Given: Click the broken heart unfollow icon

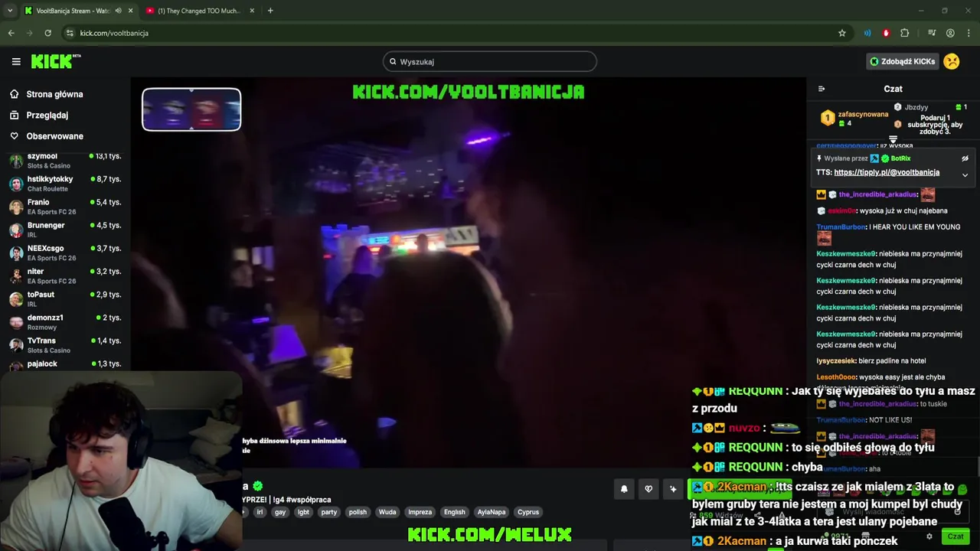Looking at the screenshot, I should pyautogui.click(x=648, y=489).
